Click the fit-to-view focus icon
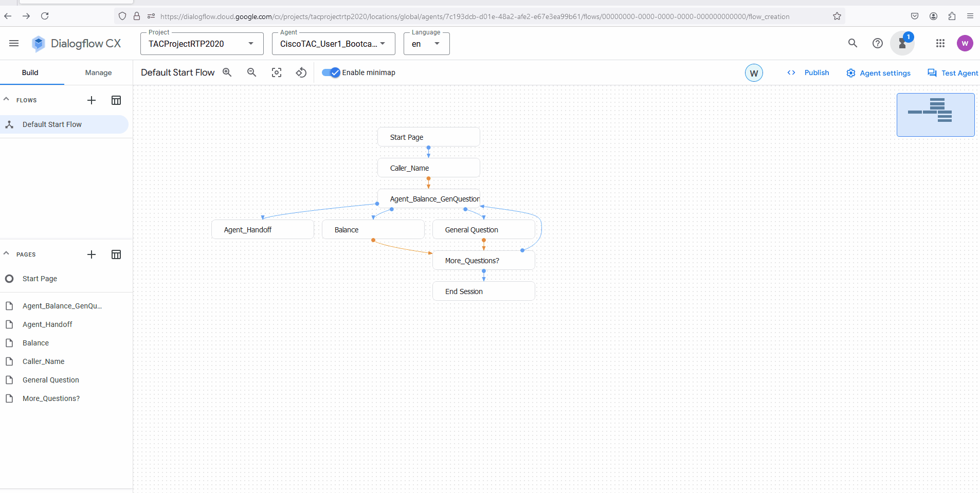The width and height of the screenshot is (980, 493). [x=277, y=72]
